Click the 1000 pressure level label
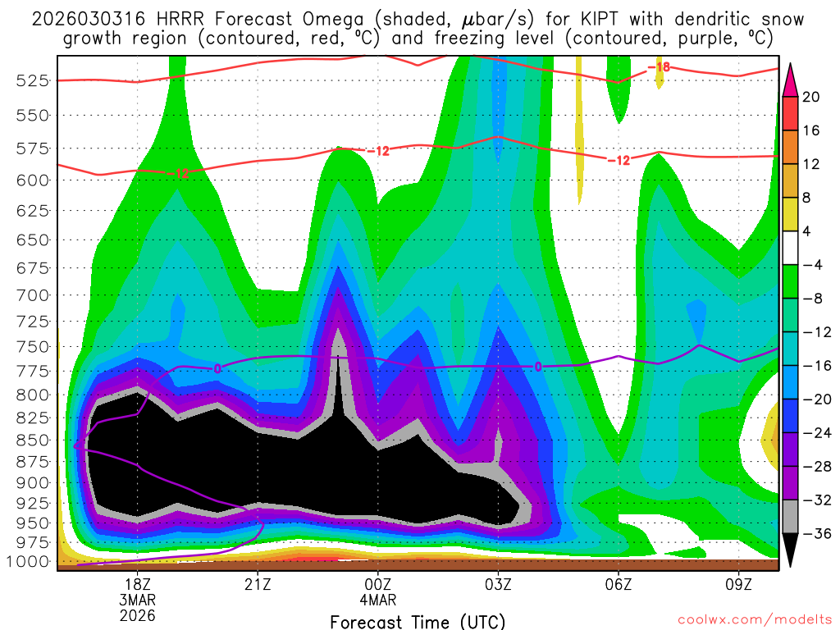This screenshot has width=840, height=630. point(28,562)
